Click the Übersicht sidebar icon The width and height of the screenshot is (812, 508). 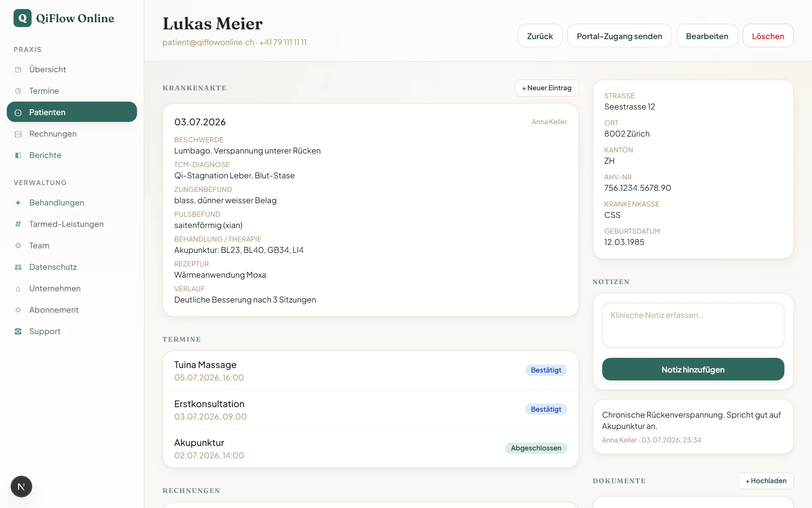(18, 69)
